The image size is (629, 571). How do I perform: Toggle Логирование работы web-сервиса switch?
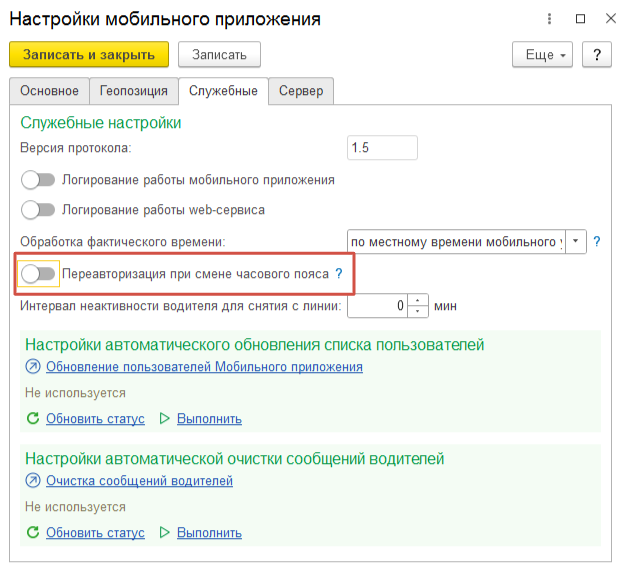click(x=38, y=210)
